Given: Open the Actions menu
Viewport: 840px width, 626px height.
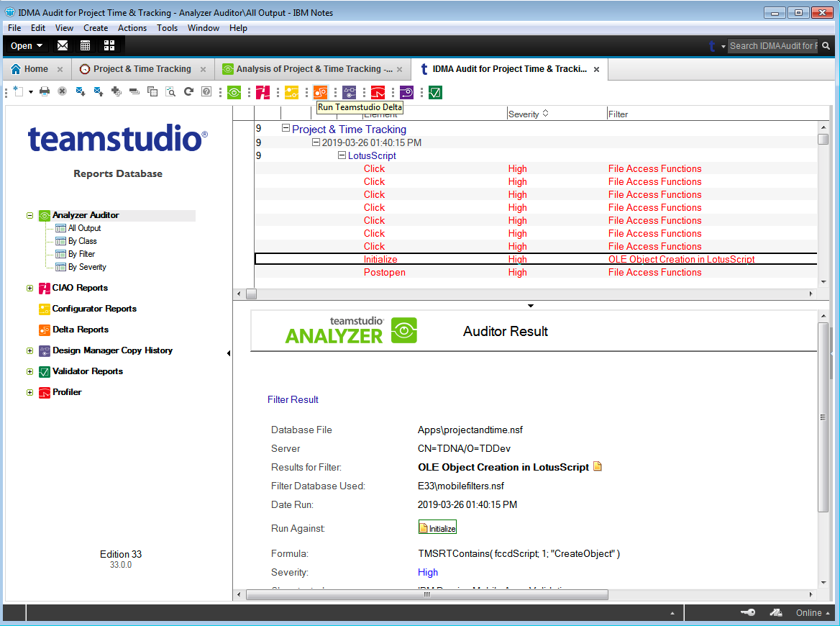Looking at the screenshot, I should click(x=132, y=28).
